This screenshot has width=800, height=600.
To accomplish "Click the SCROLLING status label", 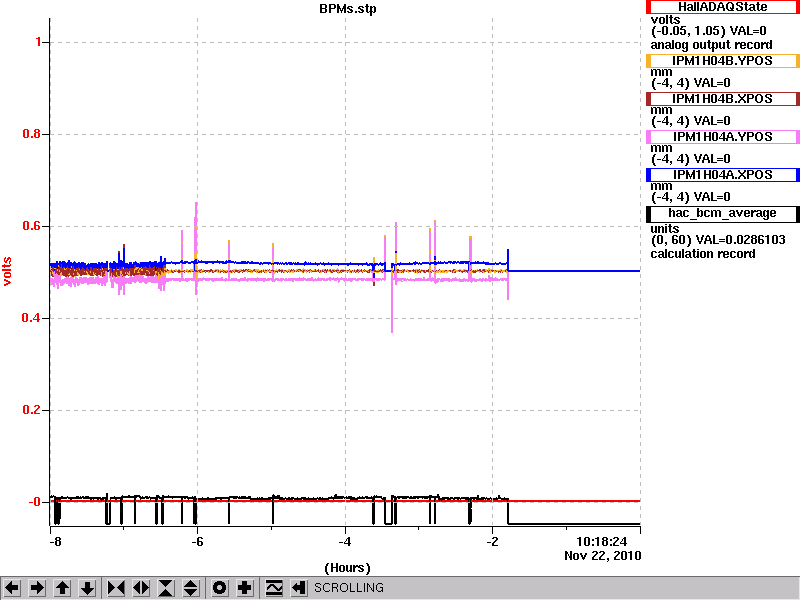I will 349,588.
